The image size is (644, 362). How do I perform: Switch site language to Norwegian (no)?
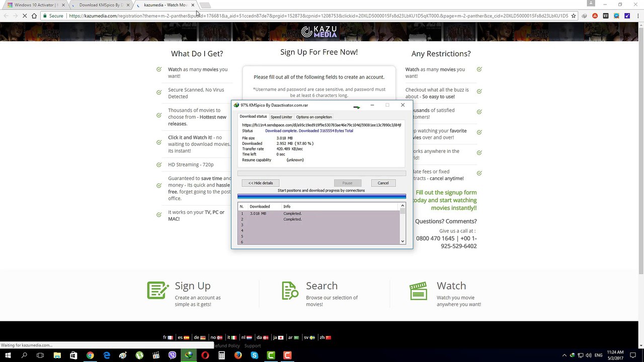click(216, 337)
